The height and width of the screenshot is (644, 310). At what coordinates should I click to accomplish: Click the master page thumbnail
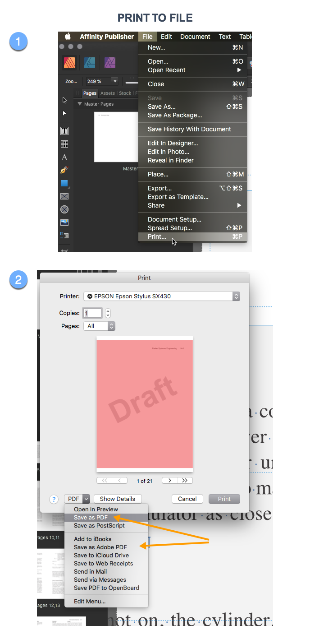point(116,137)
